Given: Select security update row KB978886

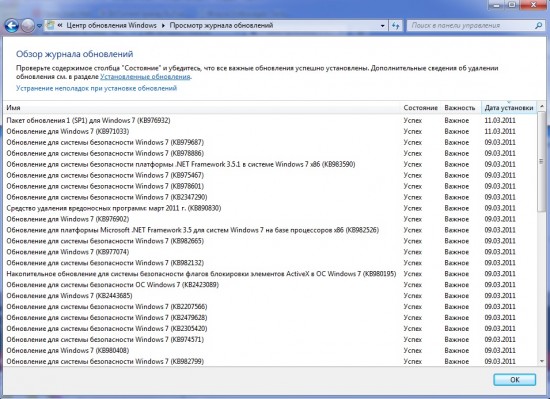Looking at the screenshot, I should 270,153.
